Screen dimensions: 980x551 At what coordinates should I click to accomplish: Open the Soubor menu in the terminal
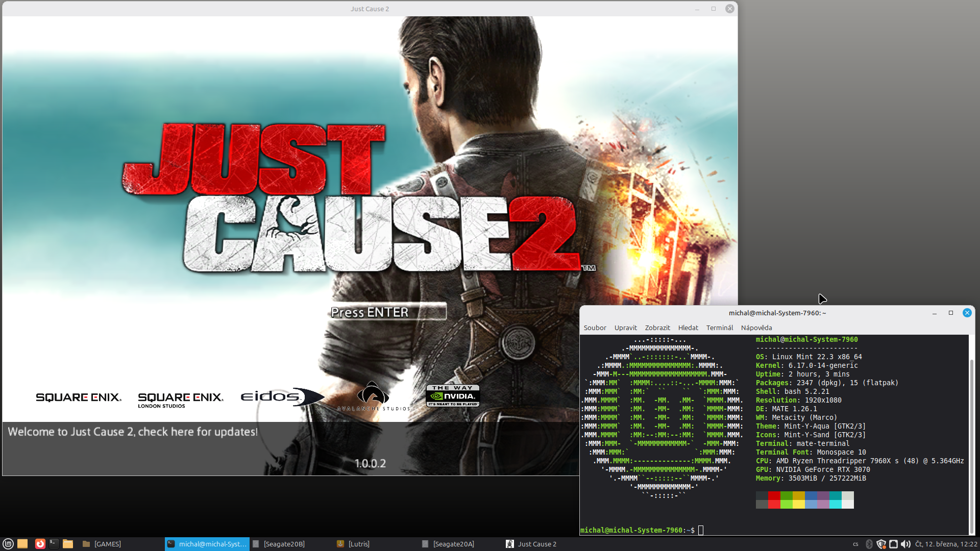point(595,328)
